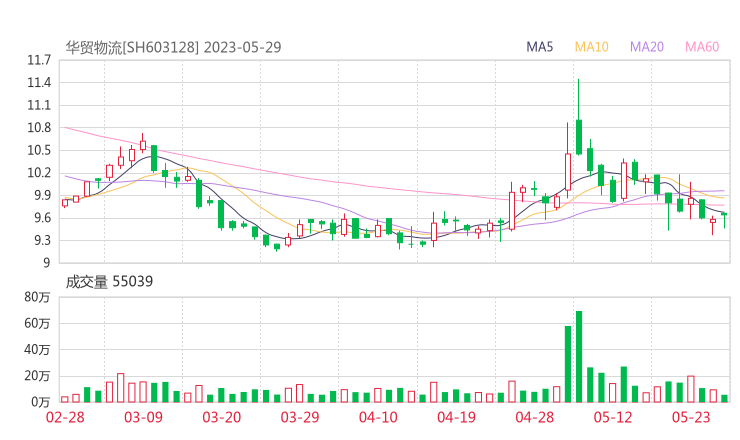Image resolution: width=740 pixels, height=440 pixels.
Task: Click the MA20 legend label
Action: click(647, 47)
